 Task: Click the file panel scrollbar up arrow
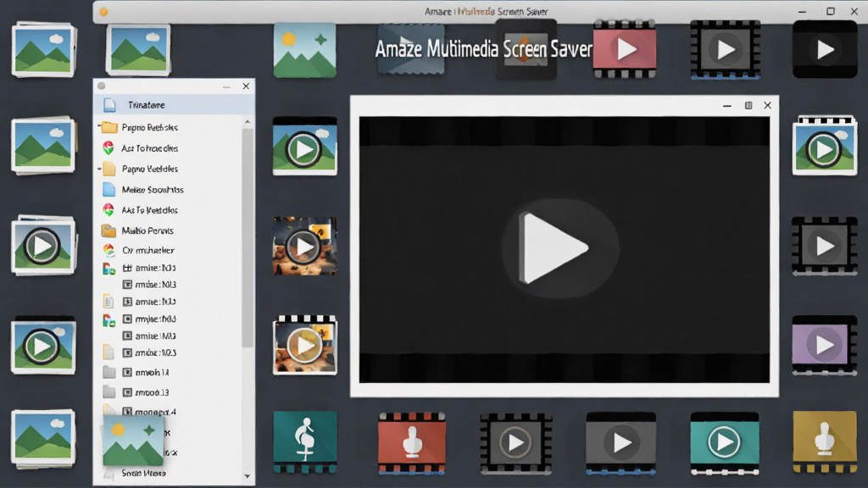(248, 122)
